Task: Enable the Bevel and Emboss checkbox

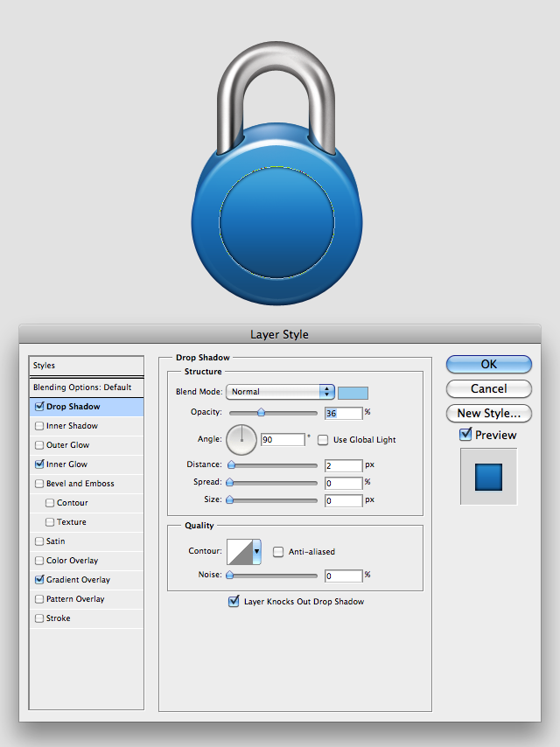Action: pyautogui.click(x=39, y=484)
